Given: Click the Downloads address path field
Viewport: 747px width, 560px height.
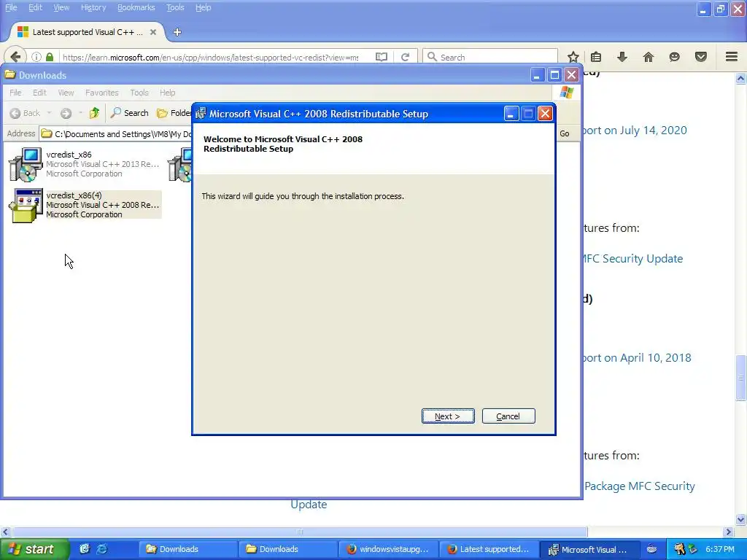Looking at the screenshot, I should click(x=116, y=134).
